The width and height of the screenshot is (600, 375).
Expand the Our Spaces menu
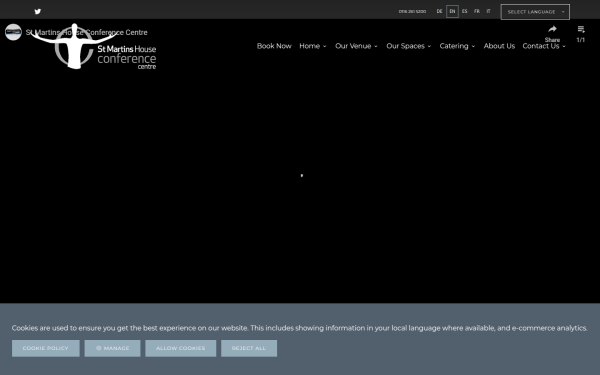[x=408, y=46]
